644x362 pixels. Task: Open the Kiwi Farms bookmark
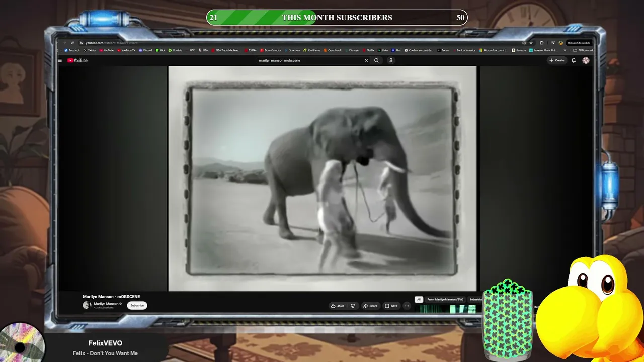312,50
